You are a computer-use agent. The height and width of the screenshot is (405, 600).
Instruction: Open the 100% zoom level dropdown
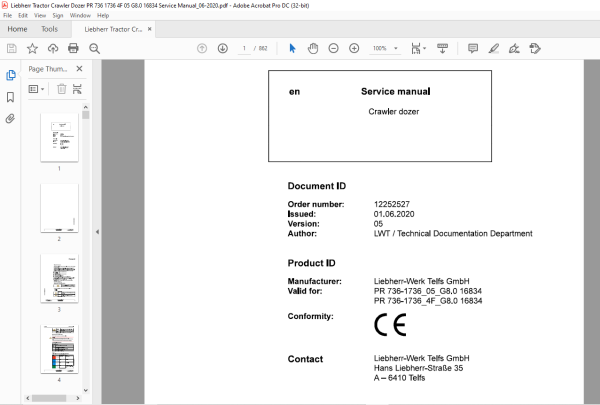pyautogui.click(x=396, y=48)
